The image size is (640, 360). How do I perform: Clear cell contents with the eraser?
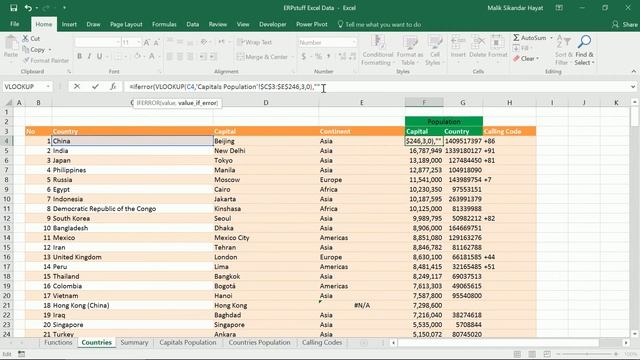526,59
